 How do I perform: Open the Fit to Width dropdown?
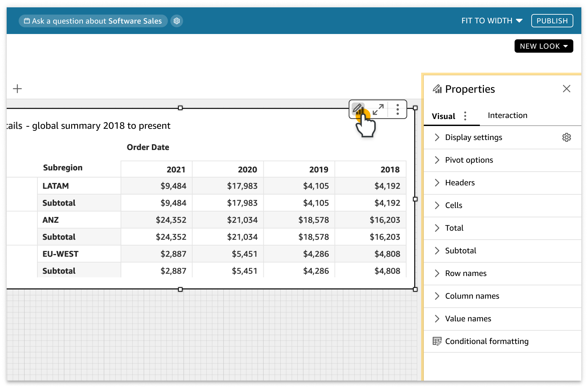click(x=492, y=21)
